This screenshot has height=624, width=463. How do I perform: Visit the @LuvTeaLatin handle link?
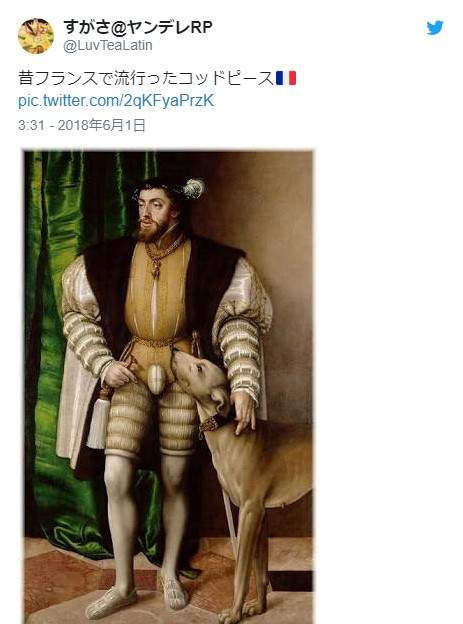108,45
